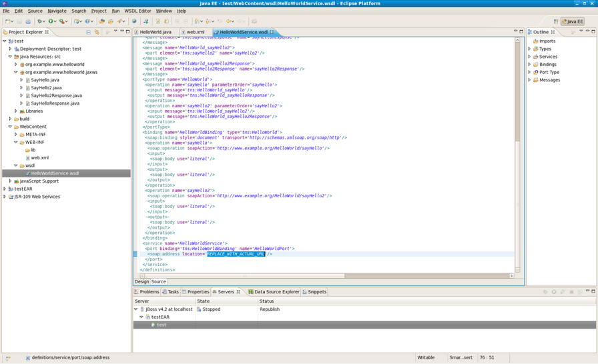This screenshot has height=364, width=598.
Task: Click the Debug toolbar button
Action: coord(40,21)
